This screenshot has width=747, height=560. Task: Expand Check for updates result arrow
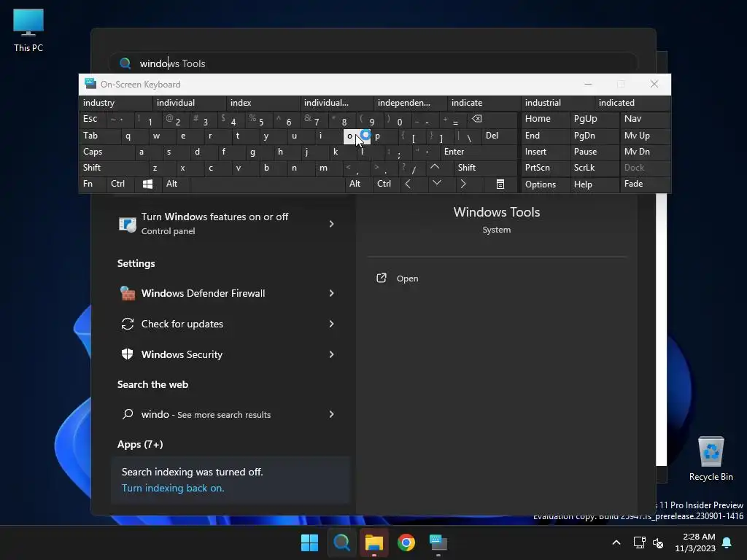click(x=331, y=324)
